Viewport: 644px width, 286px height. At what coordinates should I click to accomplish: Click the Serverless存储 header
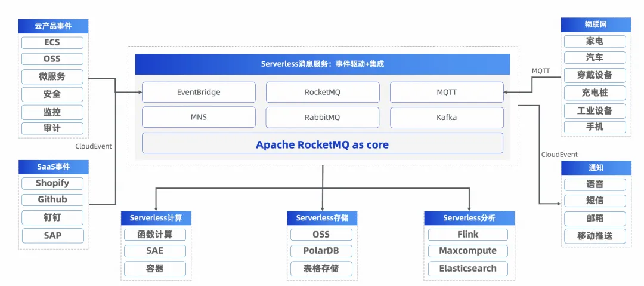(322, 218)
